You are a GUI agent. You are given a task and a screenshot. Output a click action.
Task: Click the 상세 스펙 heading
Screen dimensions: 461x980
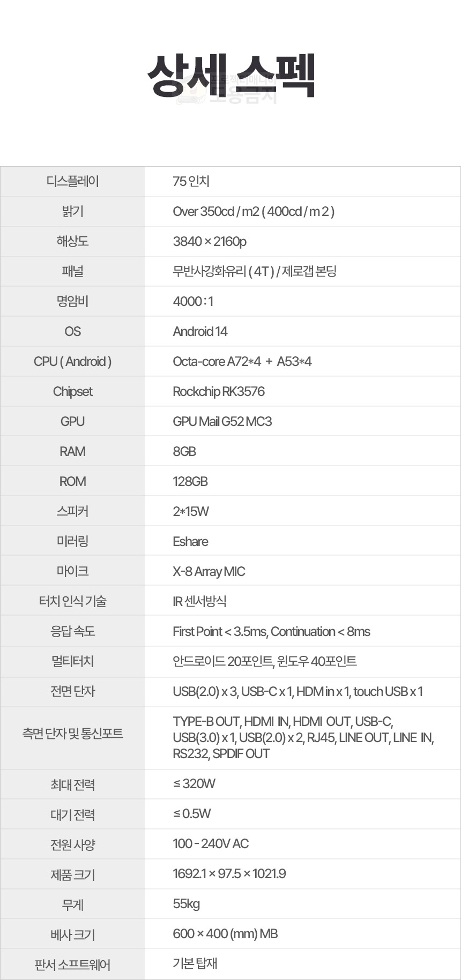point(230,76)
